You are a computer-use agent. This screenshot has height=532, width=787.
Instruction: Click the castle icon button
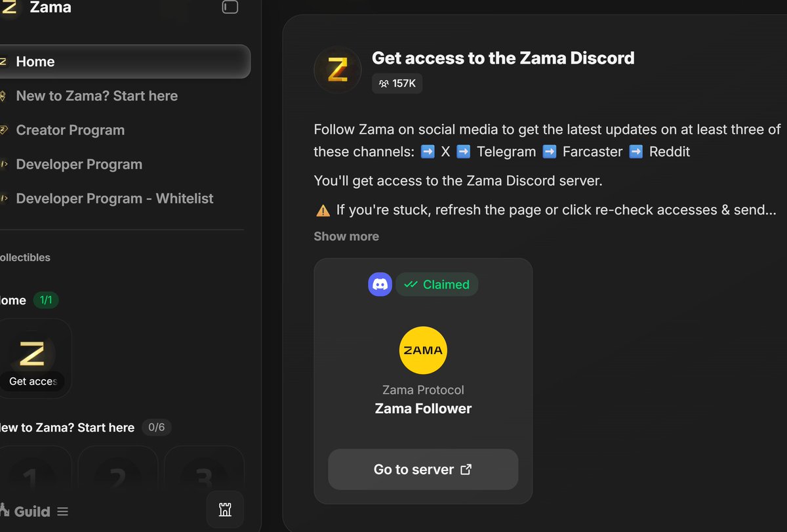[225, 510]
